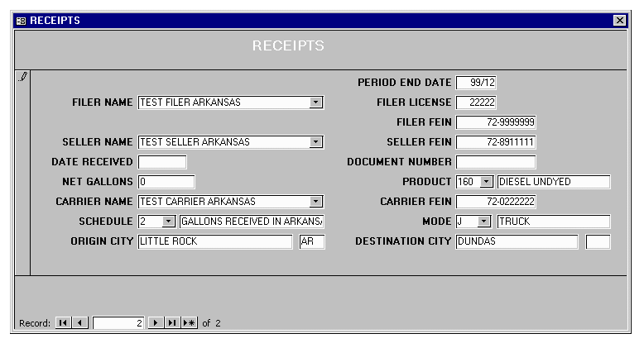
Task: Click the record number field
Action: (x=118, y=323)
